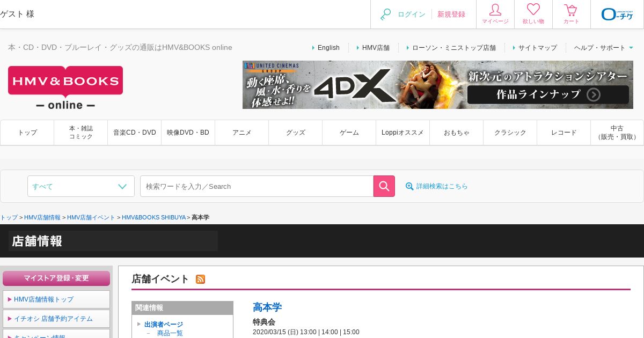Select the 映像DVD・BD tab
The image size is (644, 338).
pyautogui.click(x=188, y=133)
